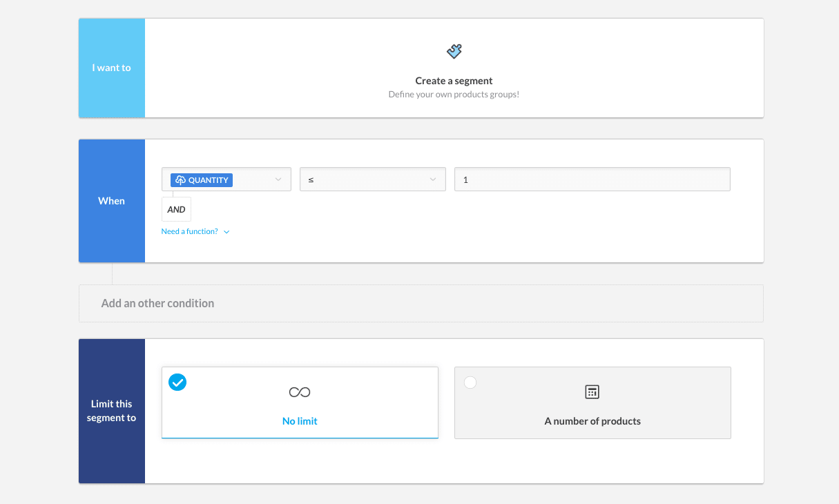Click Add an other condition
The height and width of the screenshot is (504, 839).
(421, 303)
